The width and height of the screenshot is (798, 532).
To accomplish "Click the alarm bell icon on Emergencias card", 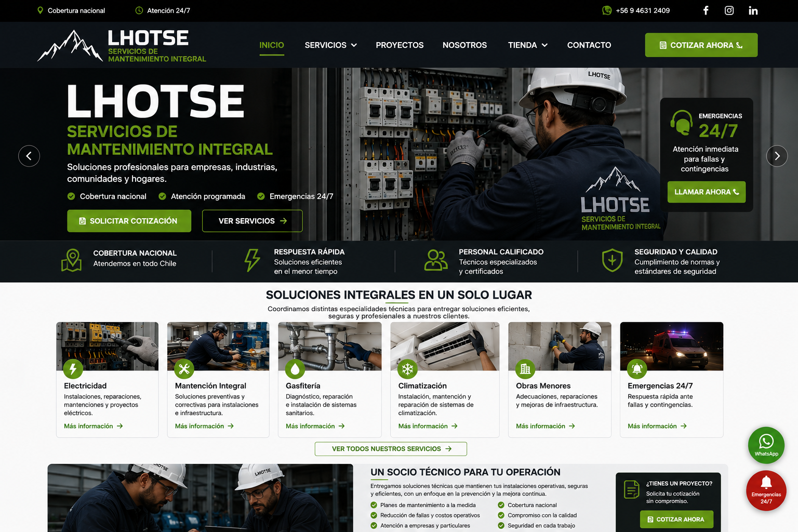I will pyautogui.click(x=637, y=369).
